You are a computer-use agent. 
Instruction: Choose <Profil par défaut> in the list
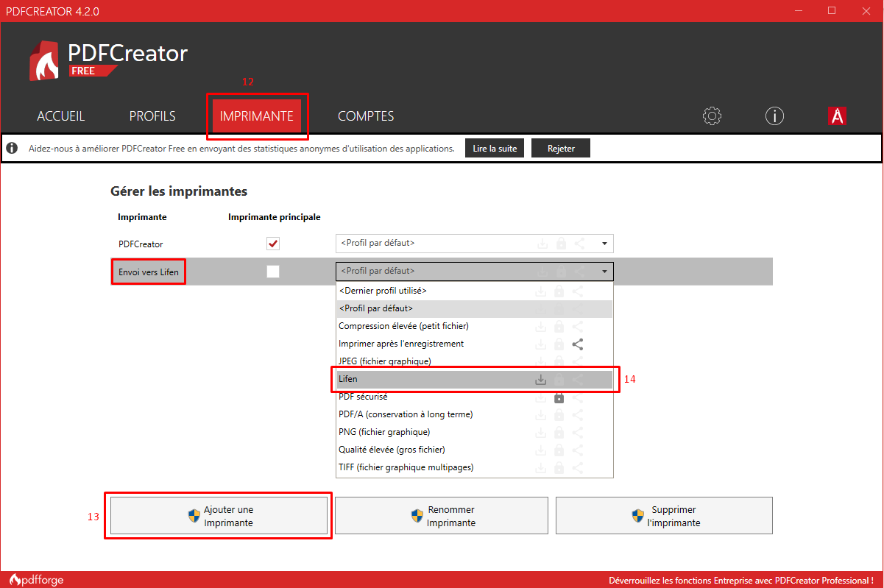[x=475, y=308]
